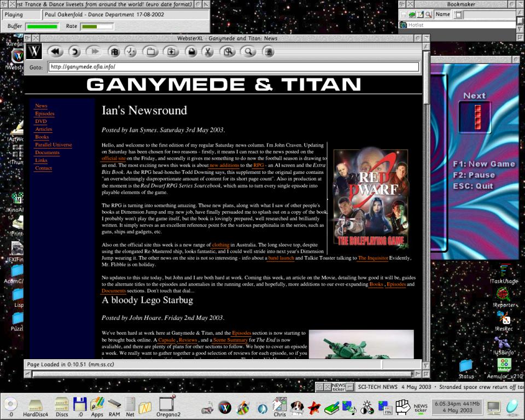Click the Bookmaker name input field
525x420 pixels.
pos(489,14)
